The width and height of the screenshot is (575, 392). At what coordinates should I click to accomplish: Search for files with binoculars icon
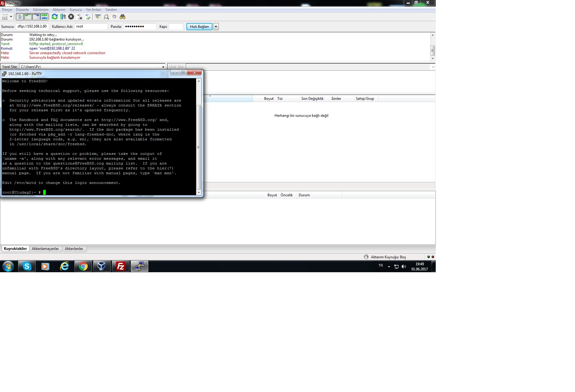tap(123, 17)
